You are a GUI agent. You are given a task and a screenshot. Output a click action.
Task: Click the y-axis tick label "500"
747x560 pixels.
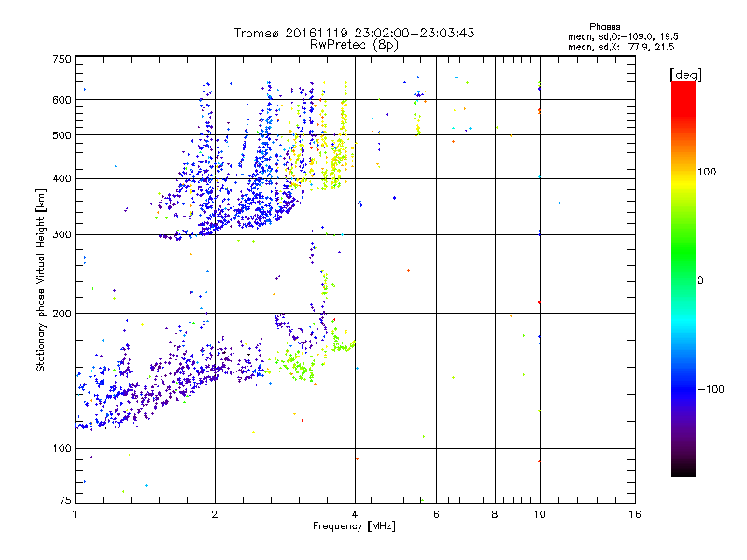(x=62, y=135)
